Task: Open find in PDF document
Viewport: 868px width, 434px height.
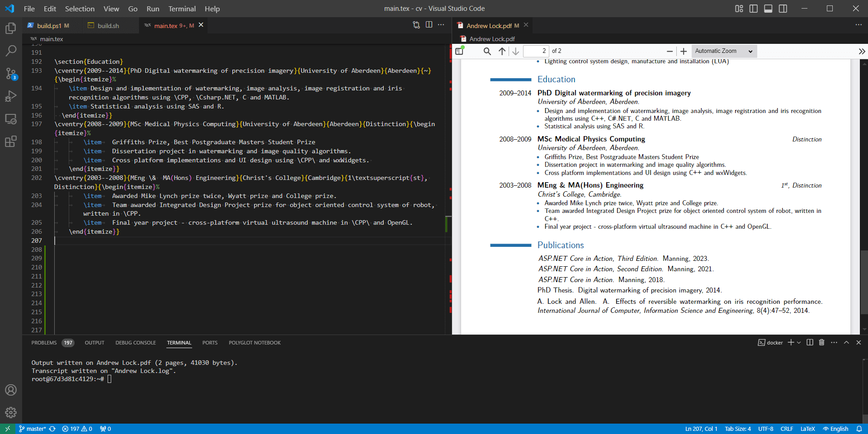Action: (487, 51)
